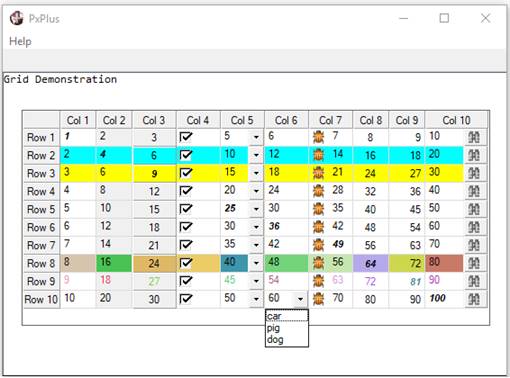Toggle the Col 4 checkbox in Row 6

[x=186, y=227]
